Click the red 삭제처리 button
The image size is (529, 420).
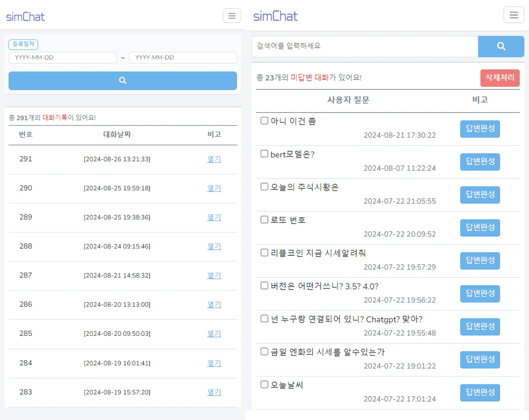pyautogui.click(x=500, y=78)
